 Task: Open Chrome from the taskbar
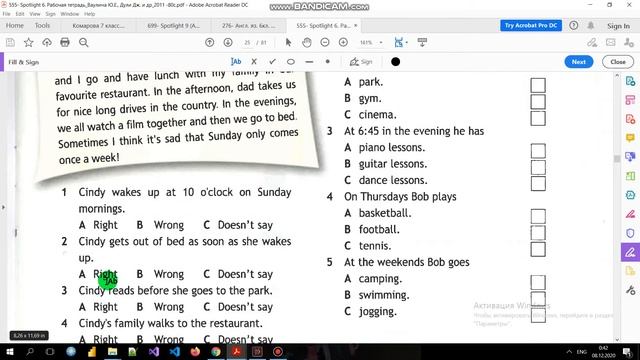click(x=216, y=351)
